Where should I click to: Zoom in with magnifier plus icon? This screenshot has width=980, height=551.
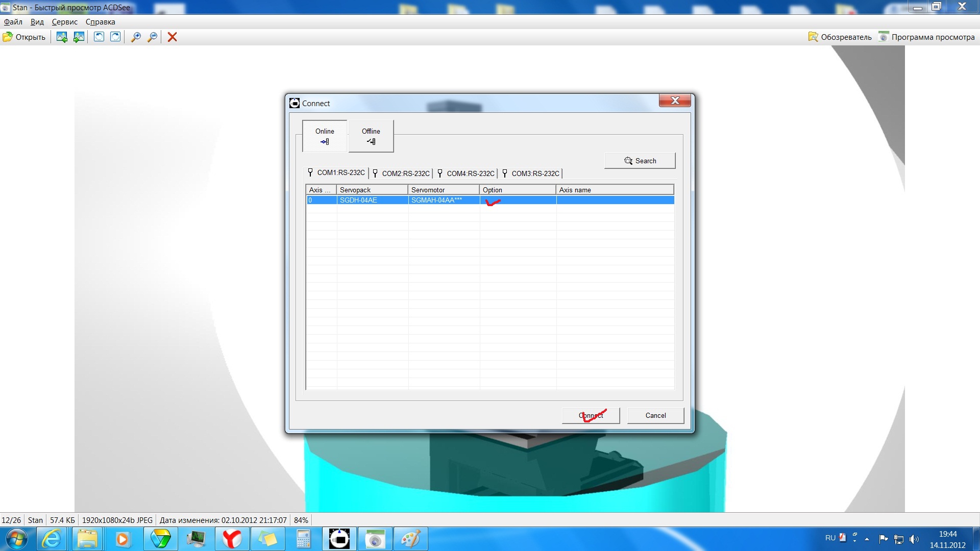(x=136, y=37)
